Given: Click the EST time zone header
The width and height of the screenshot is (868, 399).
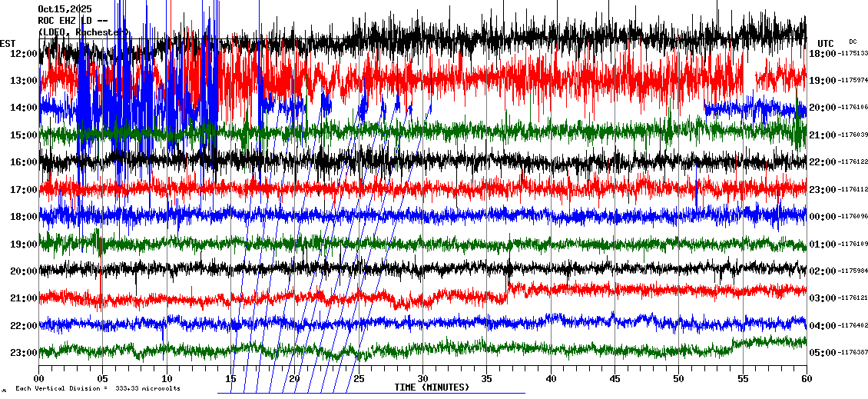Looking at the screenshot, I should click(x=8, y=43).
